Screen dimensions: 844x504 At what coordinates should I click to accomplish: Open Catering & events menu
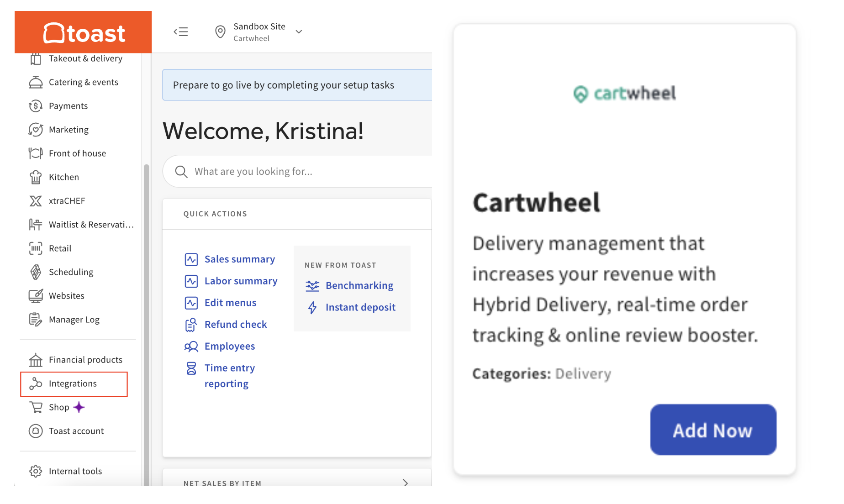click(84, 82)
